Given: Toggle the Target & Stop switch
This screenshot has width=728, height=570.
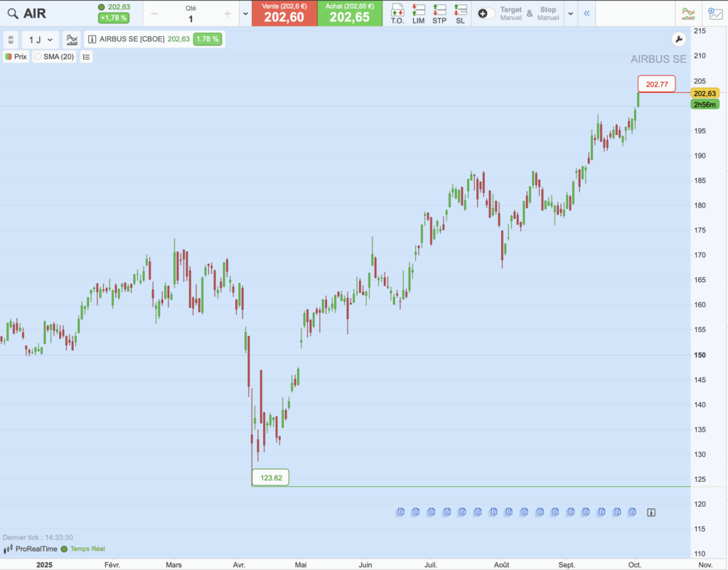Looking at the screenshot, I should [486, 14].
